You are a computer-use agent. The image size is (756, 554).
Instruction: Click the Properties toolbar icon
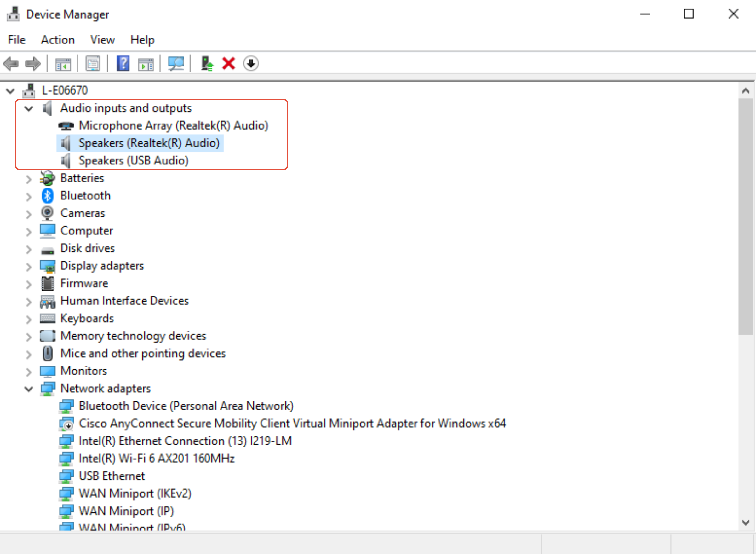pyautogui.click(x=93, y=63)
